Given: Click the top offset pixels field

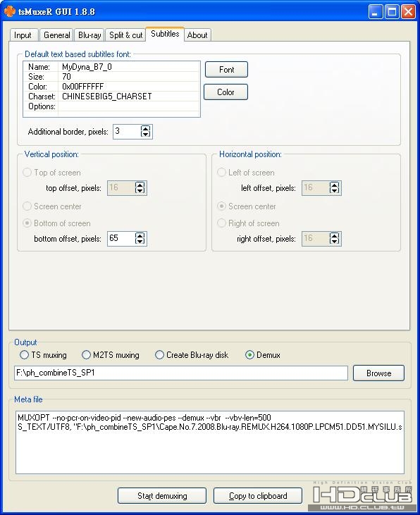Looking at the screenshot, I should (x=121, y=188).
